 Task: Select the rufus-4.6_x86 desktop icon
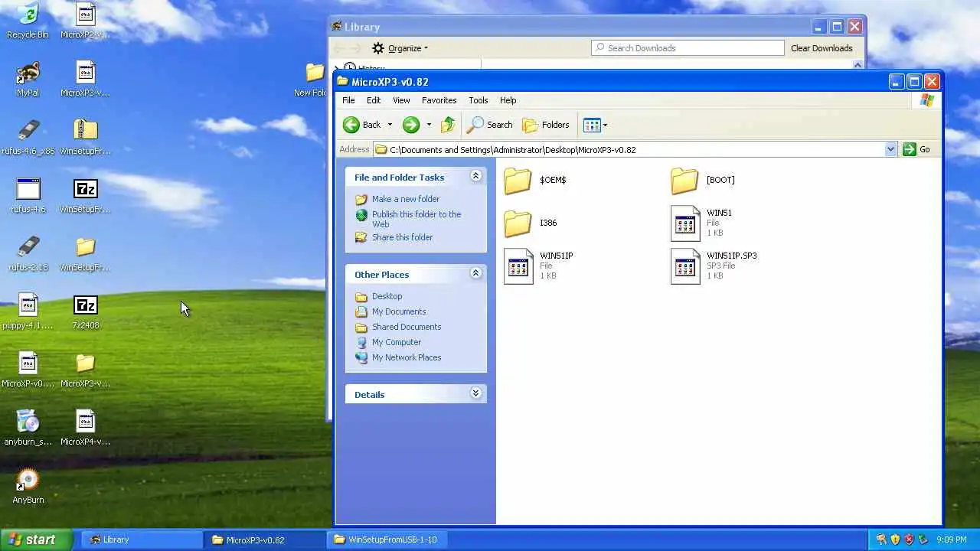28,137
